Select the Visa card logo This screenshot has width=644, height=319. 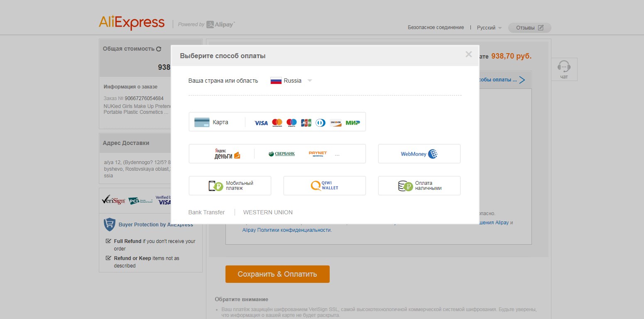pyautogui.click(x=261, y=123)
